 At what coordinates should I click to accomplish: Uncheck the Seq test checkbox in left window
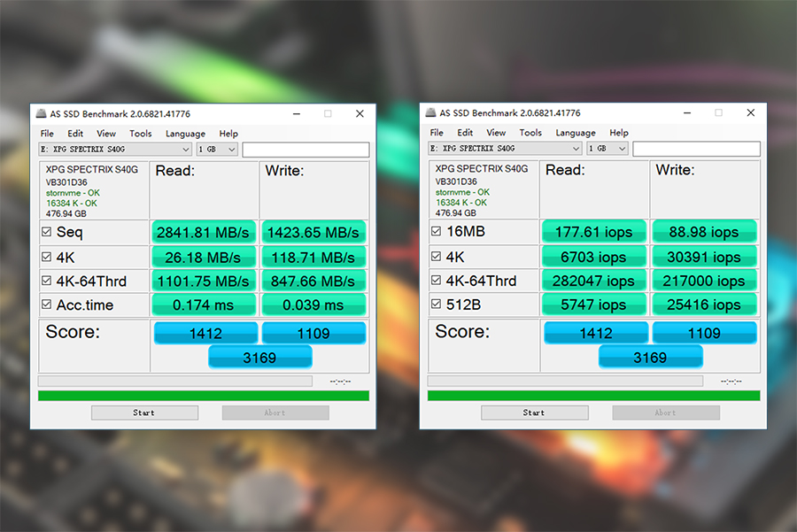coord(46,232)
